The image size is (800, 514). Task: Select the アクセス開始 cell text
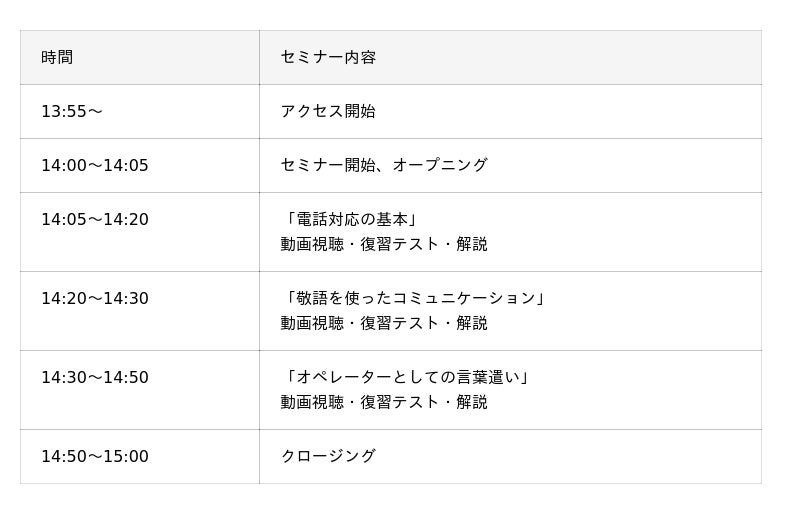[328, 111]
